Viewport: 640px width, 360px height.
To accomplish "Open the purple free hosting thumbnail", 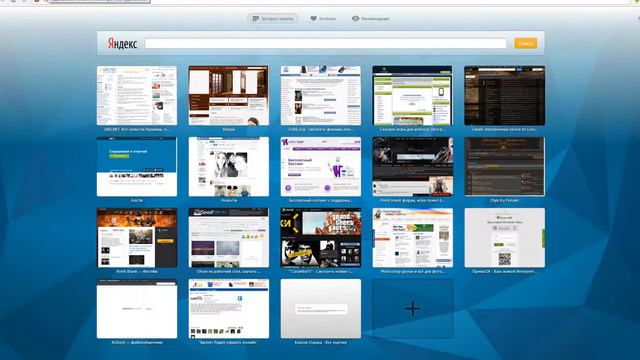I will [320, 167].
